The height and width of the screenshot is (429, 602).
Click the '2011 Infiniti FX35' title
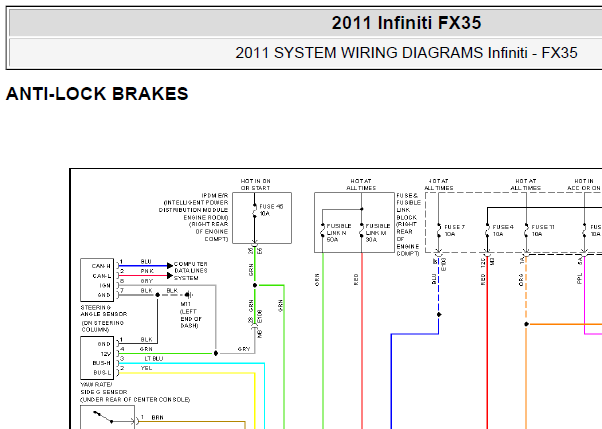(x=406, y=23)
